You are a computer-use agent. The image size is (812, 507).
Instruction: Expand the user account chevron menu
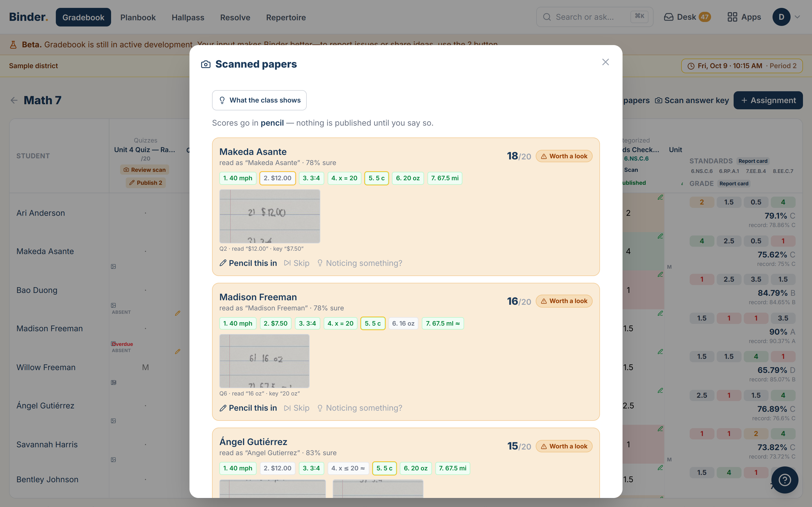click(798, 17)
